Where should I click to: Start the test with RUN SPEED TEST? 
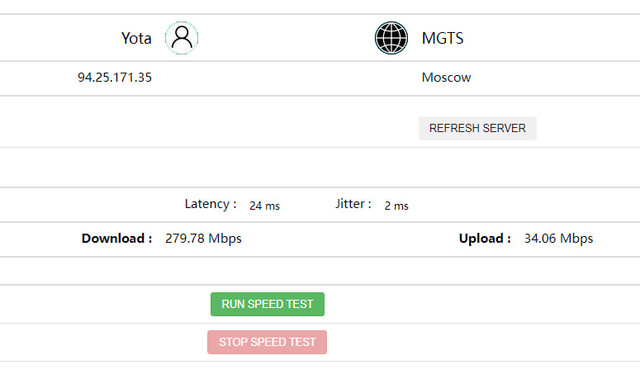(x=267, y=304)
